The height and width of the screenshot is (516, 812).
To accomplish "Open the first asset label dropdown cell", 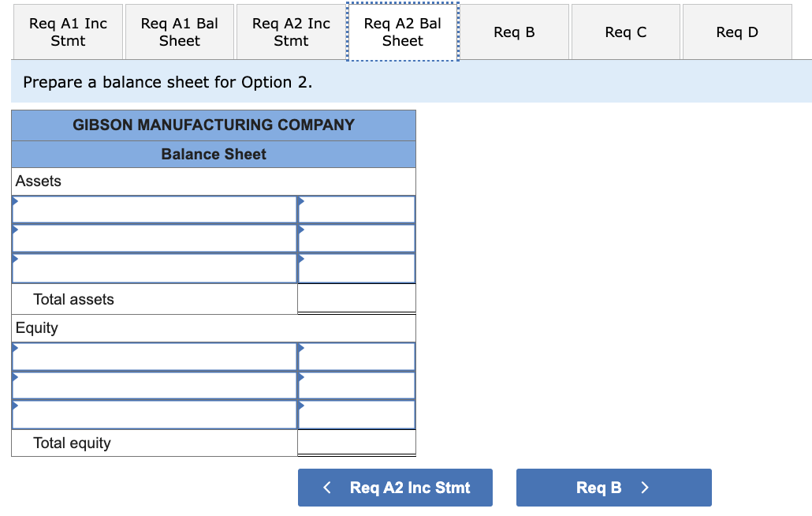I will pos(154,208).
